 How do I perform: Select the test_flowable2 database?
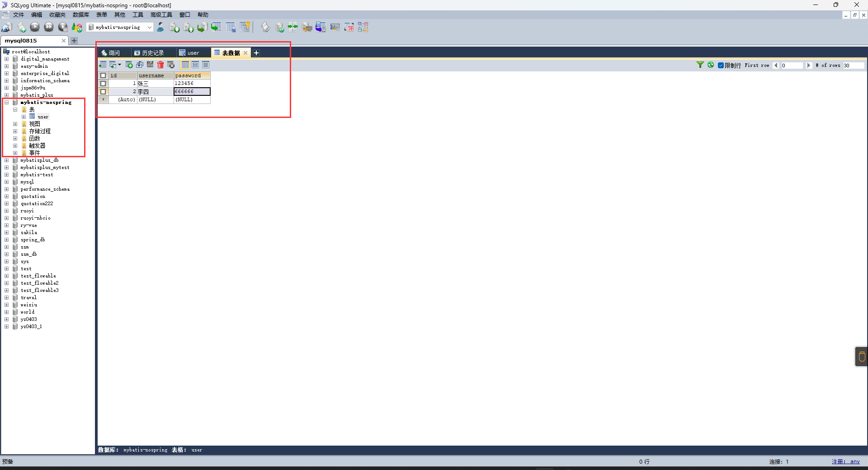click(39, 283)
